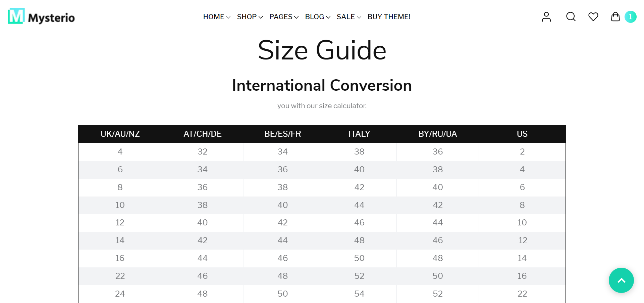This screenshot has height=303, width=644.
Task: Click the UK/AU/NZ column header
Action: point(120,134)
